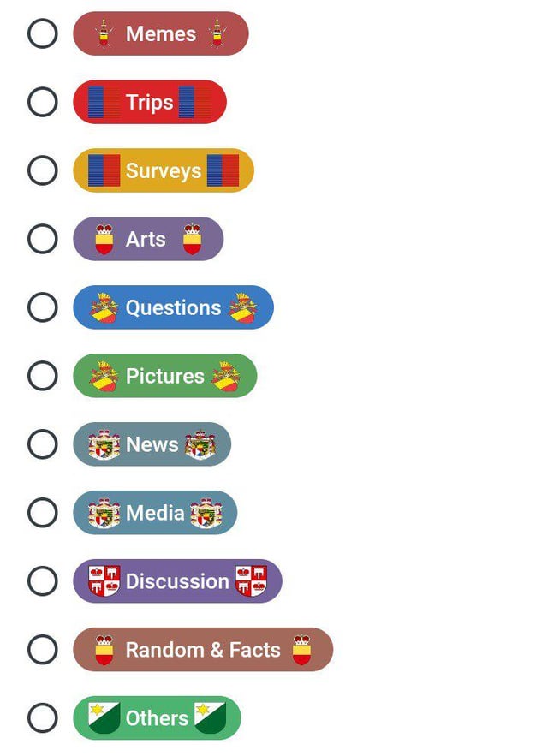The image size is (548, 756).
Task: Pick the Arts radio button
Action: (43, 239)
